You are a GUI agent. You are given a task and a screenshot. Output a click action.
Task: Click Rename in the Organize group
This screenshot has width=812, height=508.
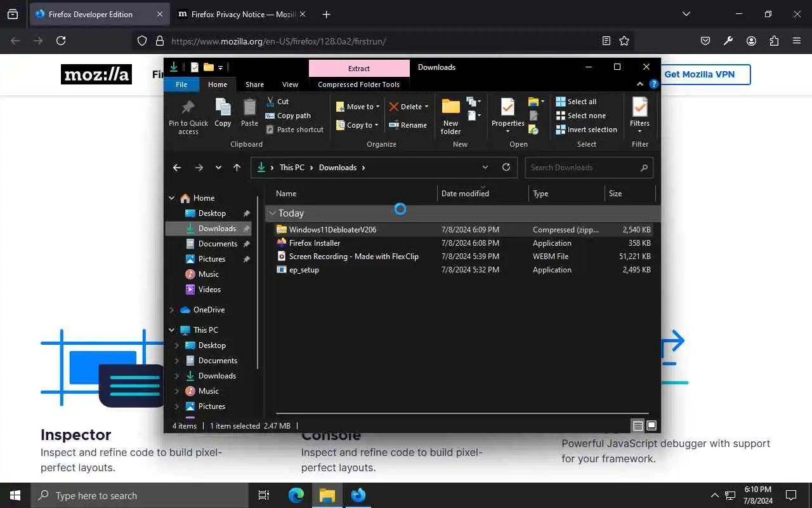click(x=408, y=125)
